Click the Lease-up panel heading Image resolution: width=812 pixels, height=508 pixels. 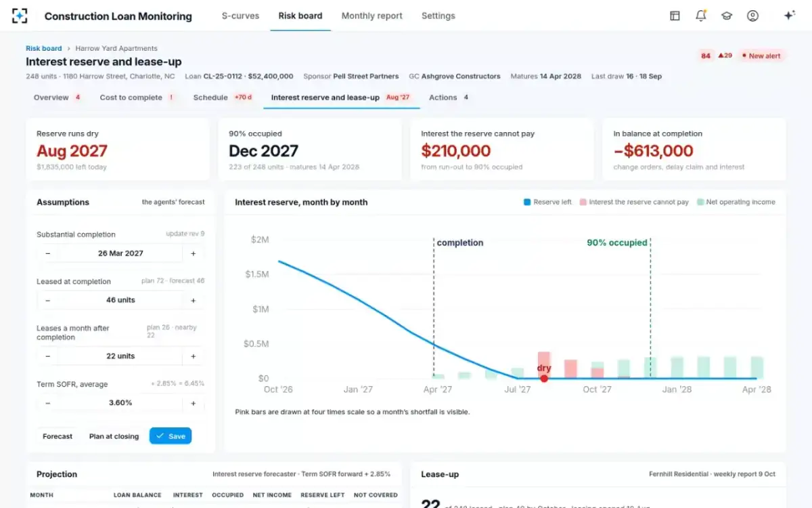(x=440, y=474)
